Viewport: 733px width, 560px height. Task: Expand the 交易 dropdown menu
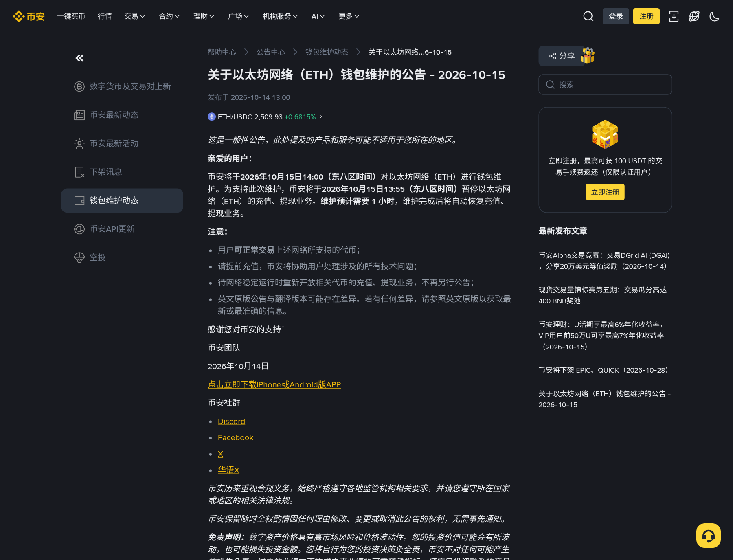[134, 16]
